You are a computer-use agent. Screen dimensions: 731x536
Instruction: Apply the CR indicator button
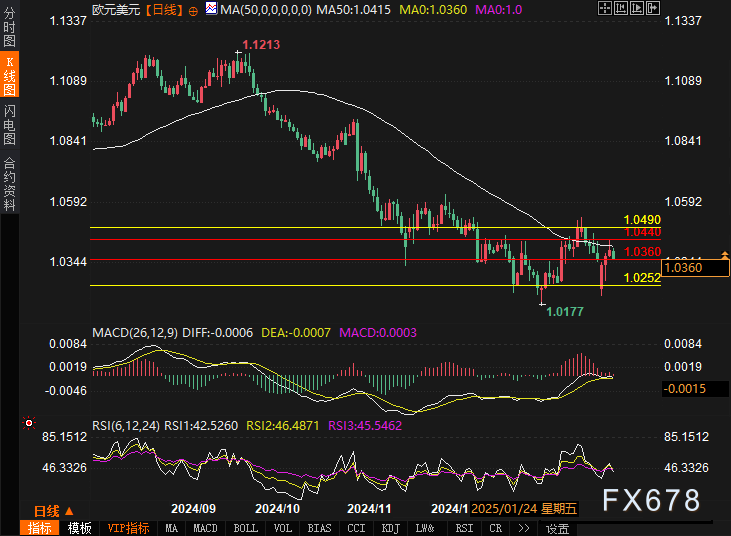[x=496, y=528]
